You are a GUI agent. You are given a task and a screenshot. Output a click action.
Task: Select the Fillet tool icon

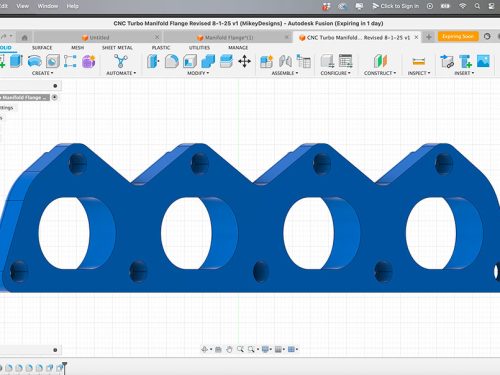(172, 61)
